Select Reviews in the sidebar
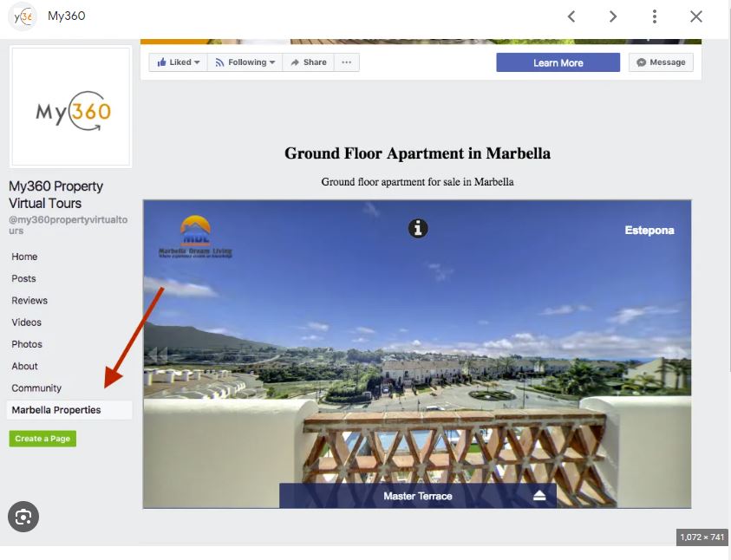The height and width of the screenshot is (560, 731). (x=29, y=301)
